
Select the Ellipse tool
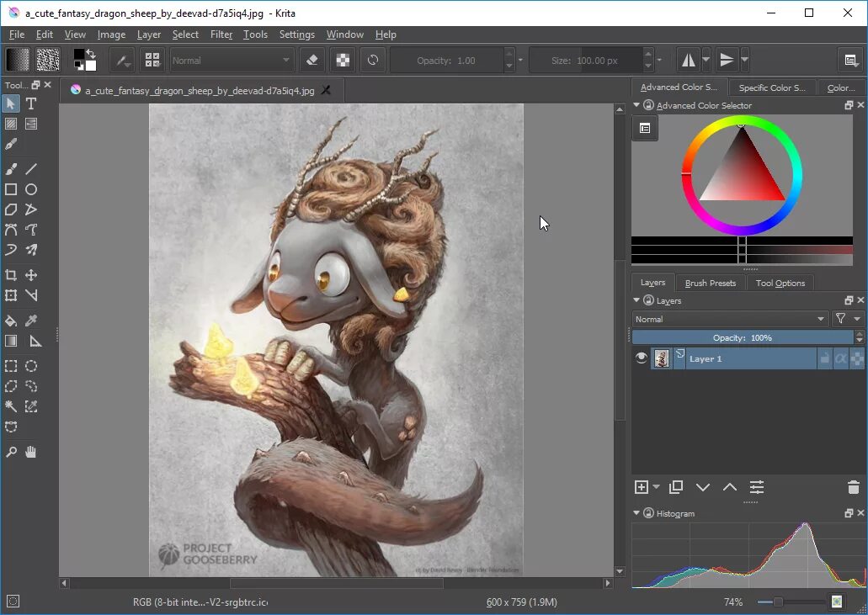point(31,189)
